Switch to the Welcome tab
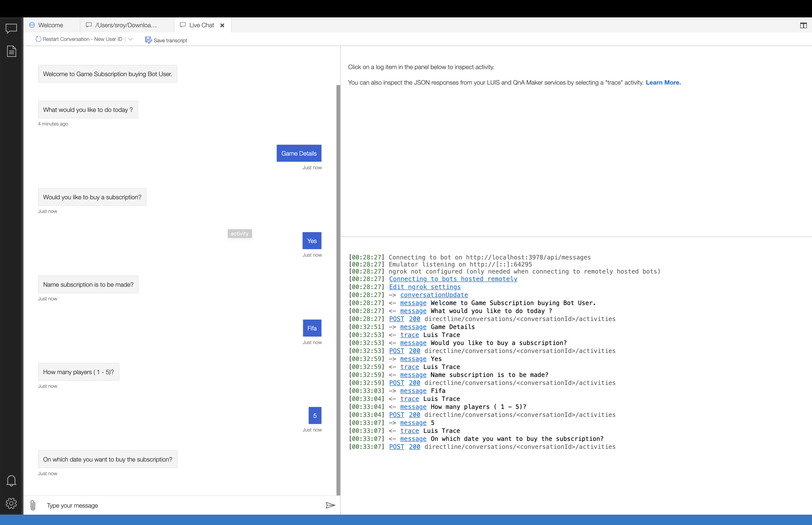 (51, 25)
